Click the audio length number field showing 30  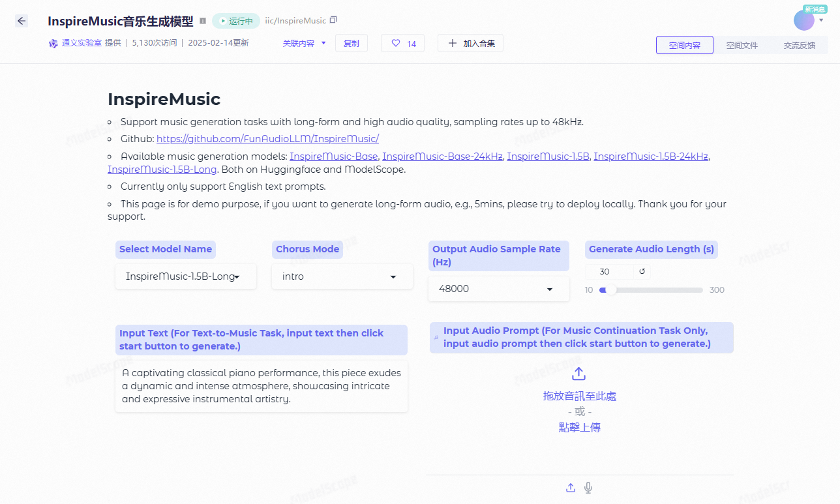click(609, 272)
